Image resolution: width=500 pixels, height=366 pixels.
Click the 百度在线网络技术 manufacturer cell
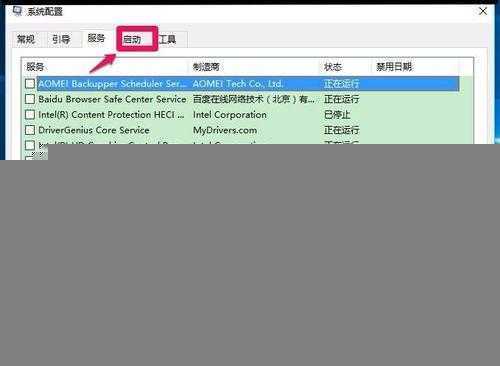253,99
